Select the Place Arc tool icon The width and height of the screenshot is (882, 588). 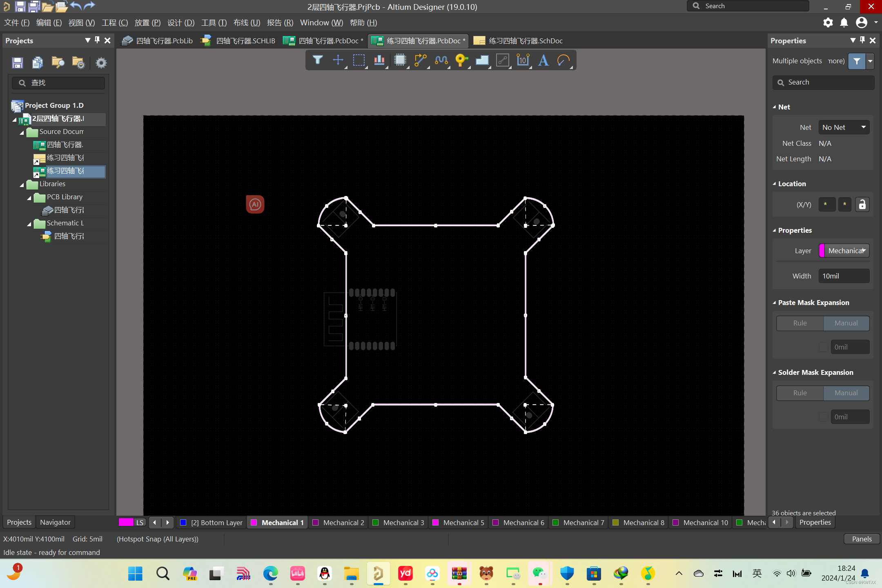[x=563, y=60]
